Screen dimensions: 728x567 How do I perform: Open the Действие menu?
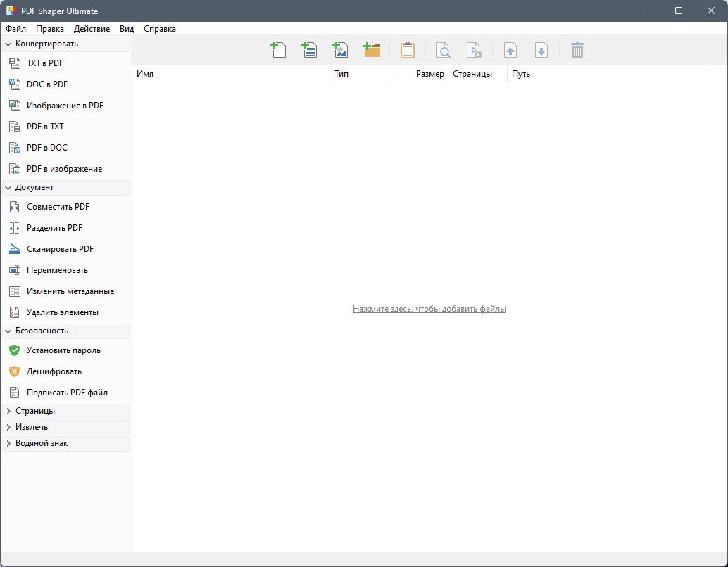(x=92, y=29)
